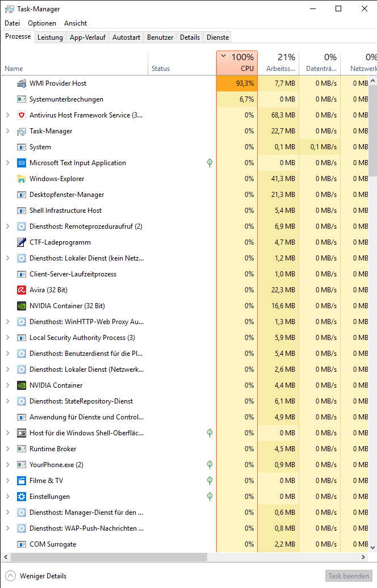Open the Ansicht menu
The height and width of the screenshot is (588, 377).
[x=76, y=23]
